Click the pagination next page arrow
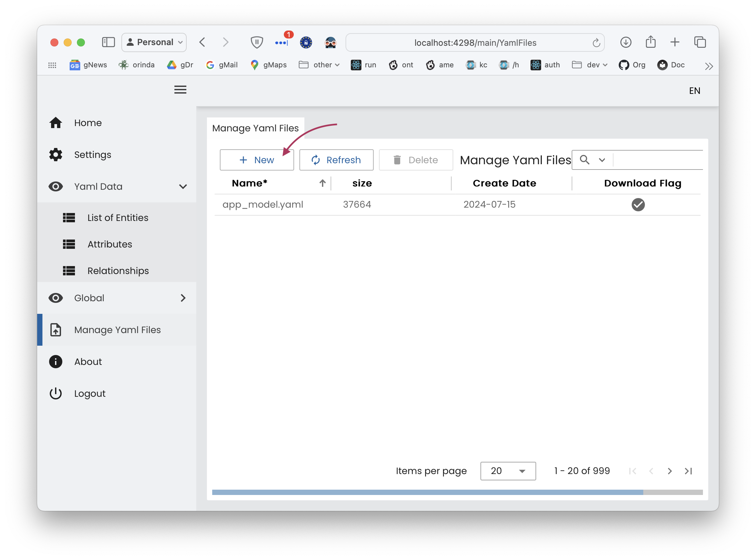Image resolution: width=756 pixels, height=560 pixels. [669, 471]
